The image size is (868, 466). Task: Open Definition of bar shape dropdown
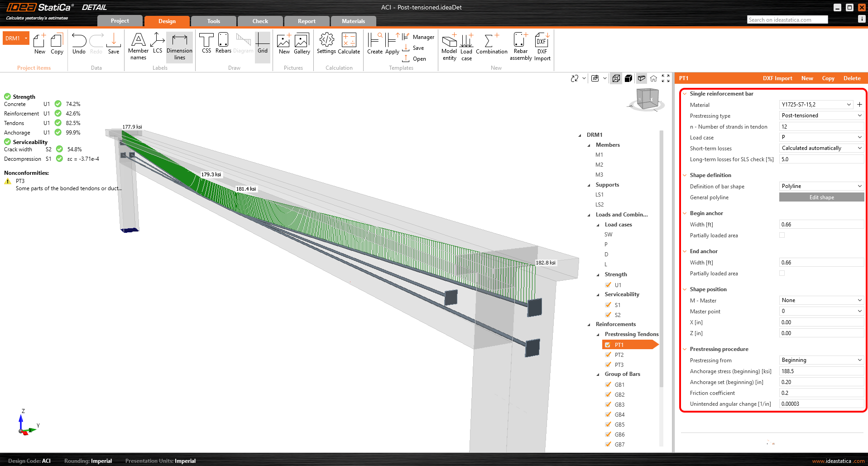tap(821, 187)
